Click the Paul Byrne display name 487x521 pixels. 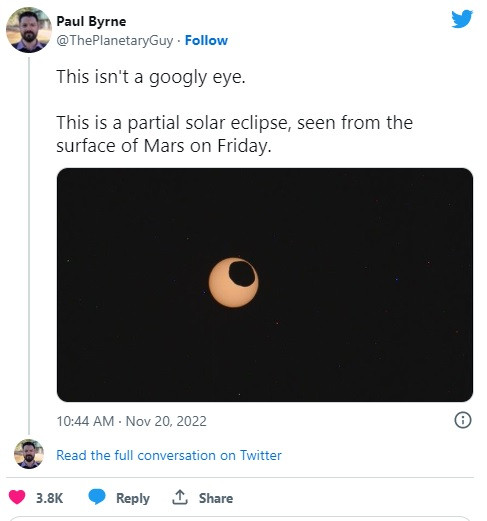click(x=91, y=21)
